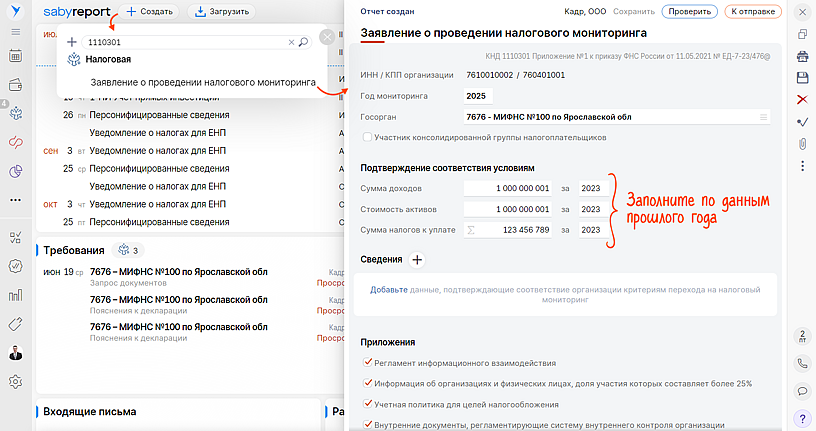Image resolution: width=816 pixels, height=431 pixels.
Task: Open the settings gear in left sidebar
Action: point(15,381)
